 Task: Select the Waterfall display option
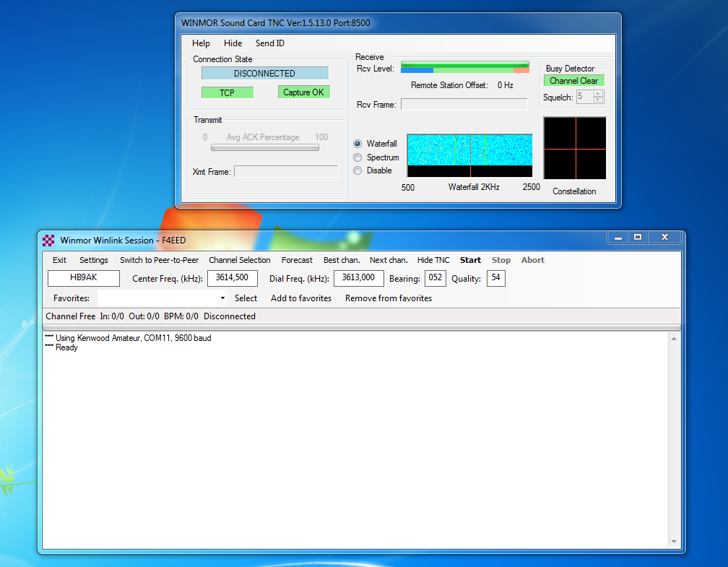[357, 144]
